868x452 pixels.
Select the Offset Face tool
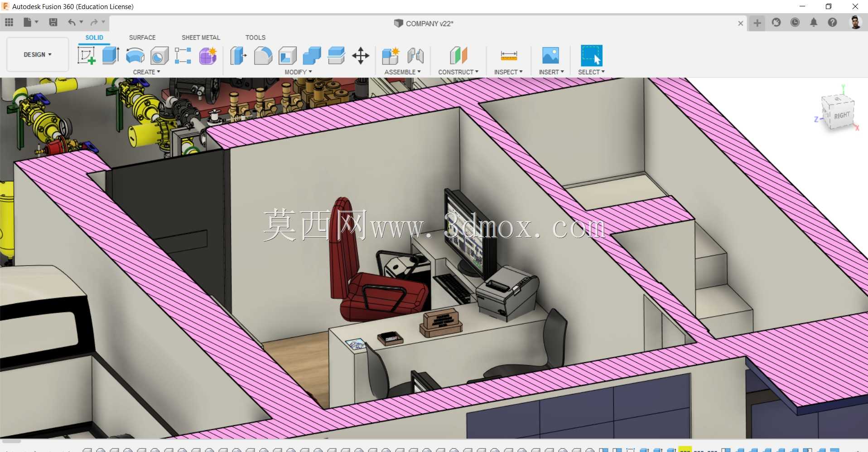tap(336, 56)
